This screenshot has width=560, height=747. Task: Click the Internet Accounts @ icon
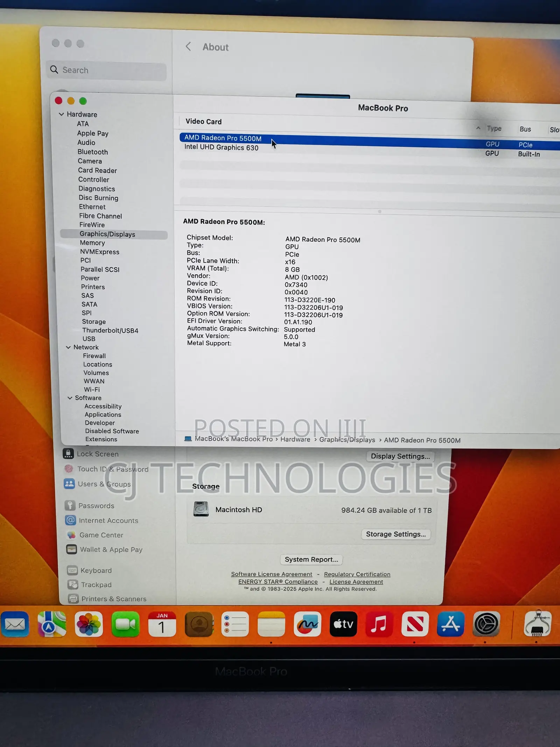pos(71,520)
